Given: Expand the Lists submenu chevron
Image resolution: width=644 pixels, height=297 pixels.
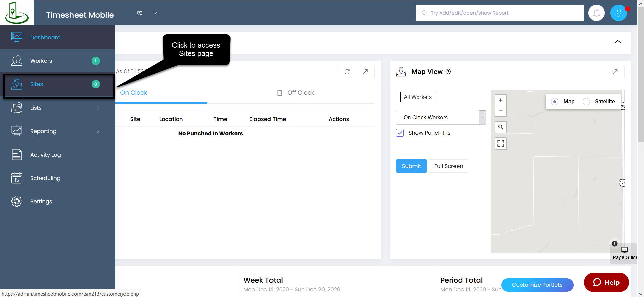Looking at the screenshot, I should (98, 108).
